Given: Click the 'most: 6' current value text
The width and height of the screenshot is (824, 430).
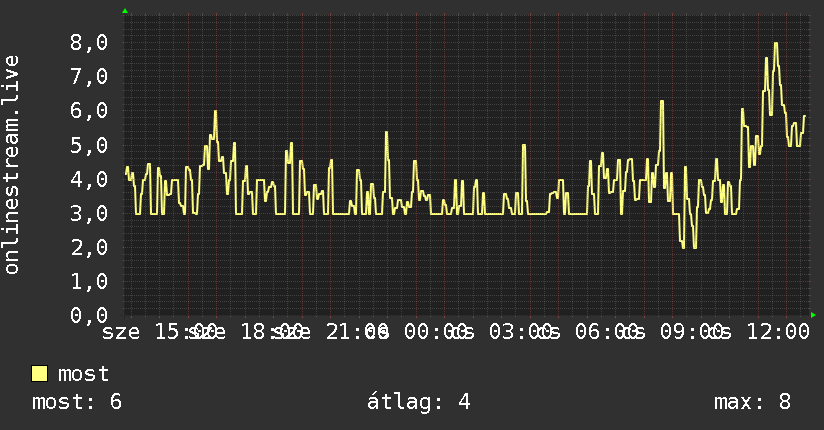Looking at the screenshot, I should click(x=77, y=402).
